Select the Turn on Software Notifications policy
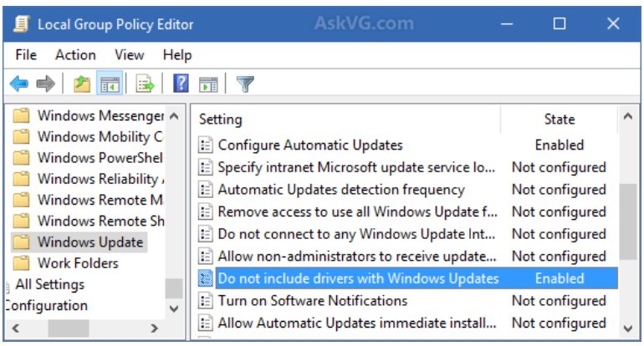The width and height of the screenshot is (644, 346). tap(313, 300)
